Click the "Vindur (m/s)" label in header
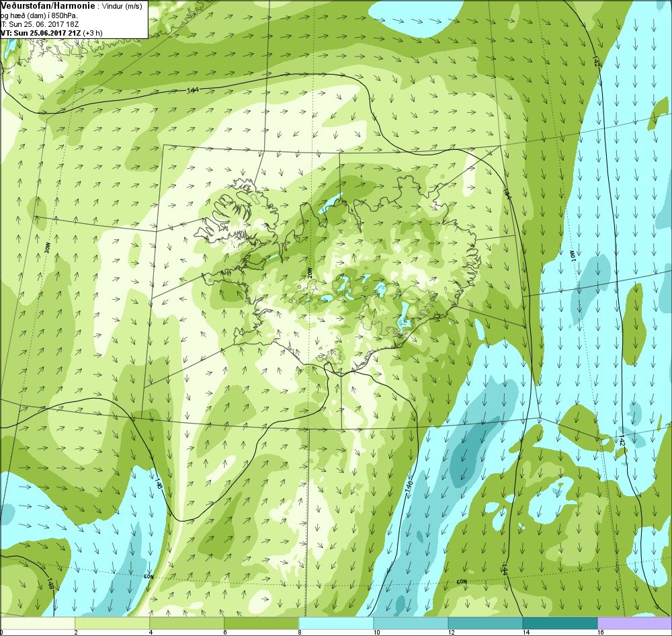This screenshot has width=672, height=636. 122,6
